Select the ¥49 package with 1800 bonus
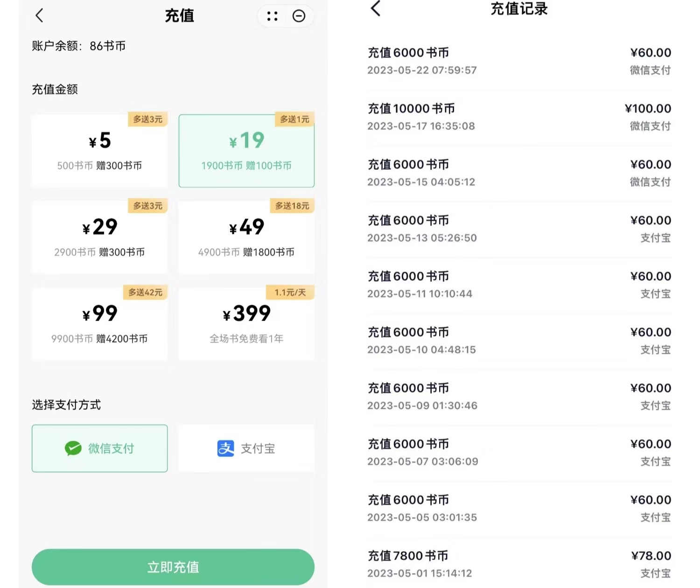700x588 pixels. [246, 237]
